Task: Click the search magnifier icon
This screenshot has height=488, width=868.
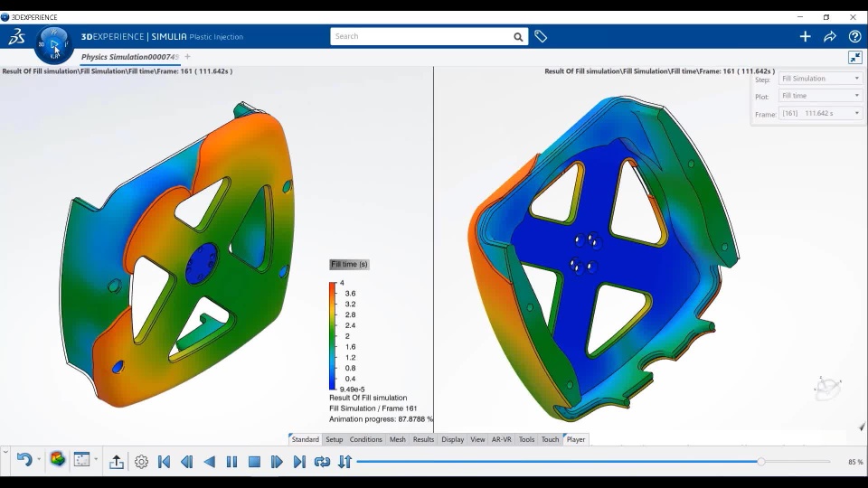Action: coord(517,36)
